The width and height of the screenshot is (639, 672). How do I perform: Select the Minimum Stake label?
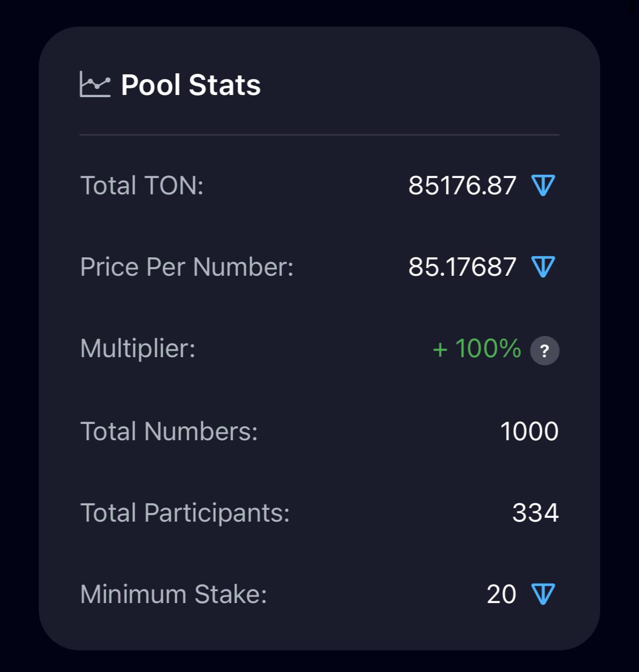coord(174,594)
